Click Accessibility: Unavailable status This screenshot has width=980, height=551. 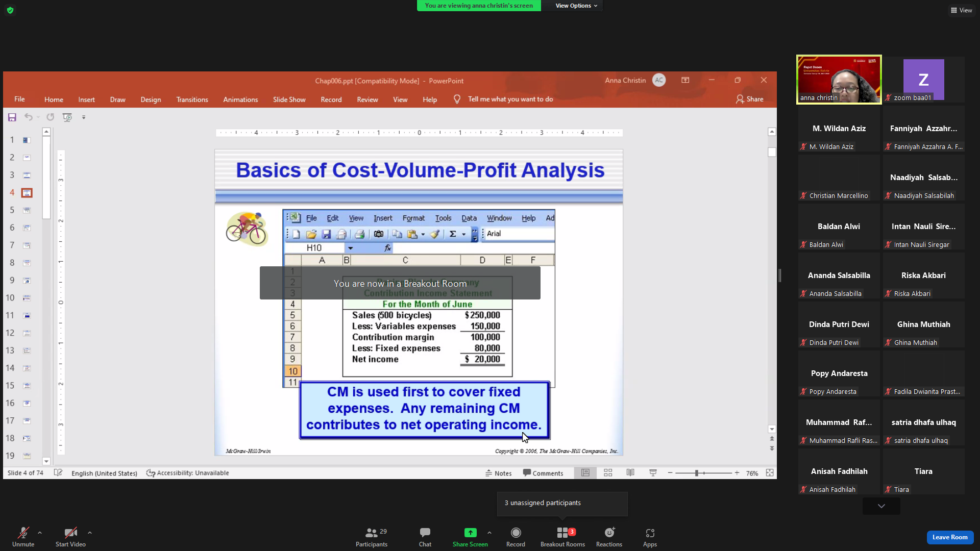[x=187, y=473]
